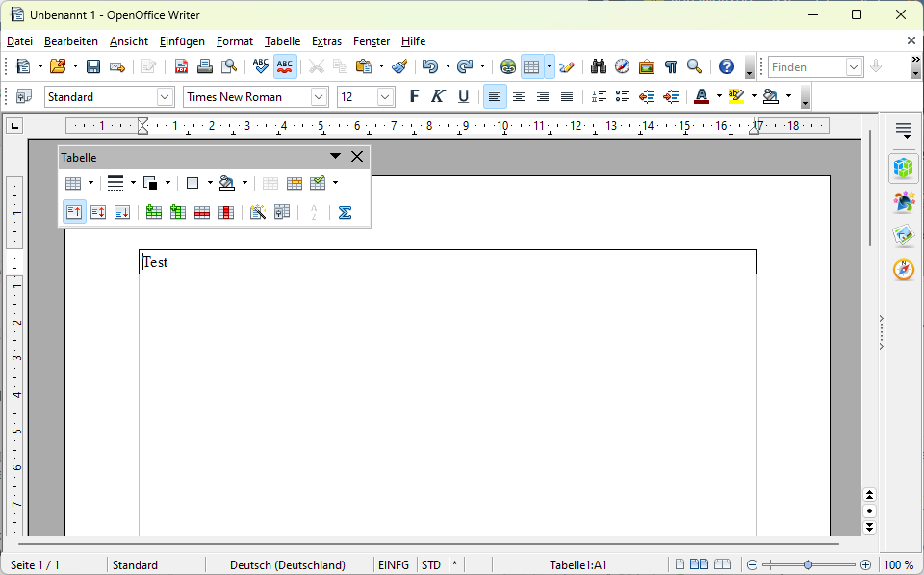The height and width of the screenshot is (575, 924).
Task: Open the Finden search history dropdown
Action: pyautogui.click(x=854, y=67)
